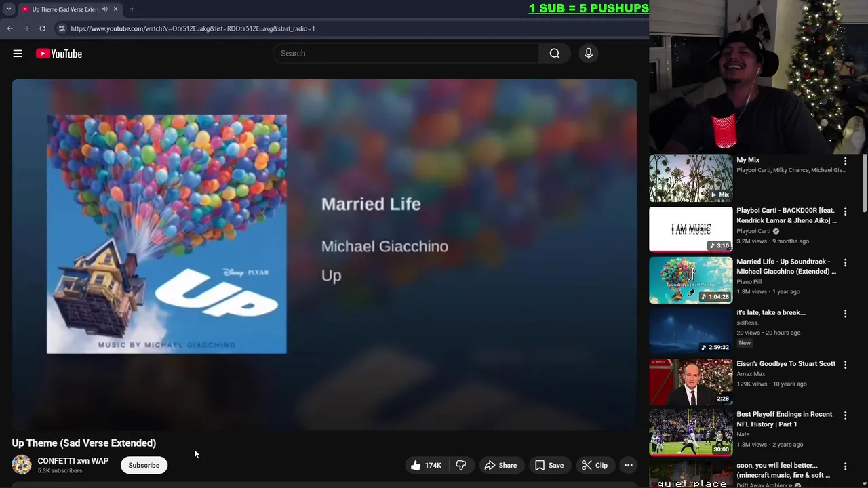Play Playboi Carti BACKD00R thumbnail
868x488 pixels.
click(691, 229)
